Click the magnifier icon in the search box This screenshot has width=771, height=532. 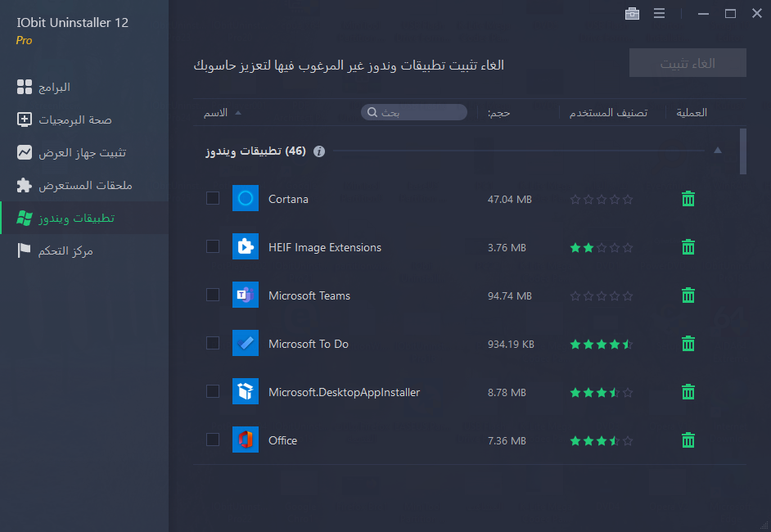372,112
